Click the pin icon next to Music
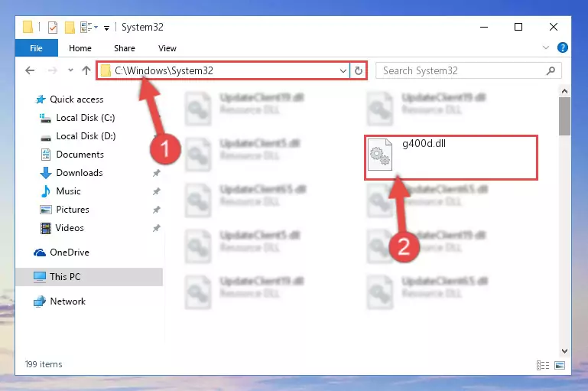The width and height of the screenshot is (588, 391). [x=157, y=191]
